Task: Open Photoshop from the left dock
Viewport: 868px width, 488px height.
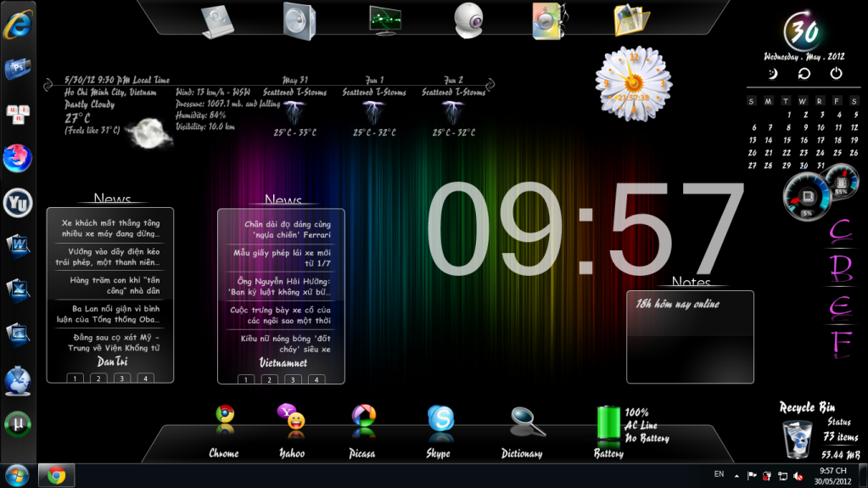Action: (x=17, y=68)
